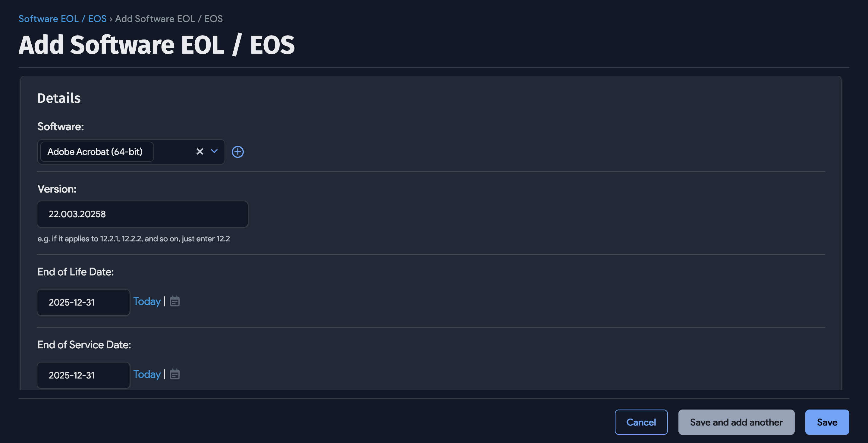The height and width of the screenshot is (443, 868).
Task: Open the Software selection dropdown chevron
Action: (x=214, y=152)
